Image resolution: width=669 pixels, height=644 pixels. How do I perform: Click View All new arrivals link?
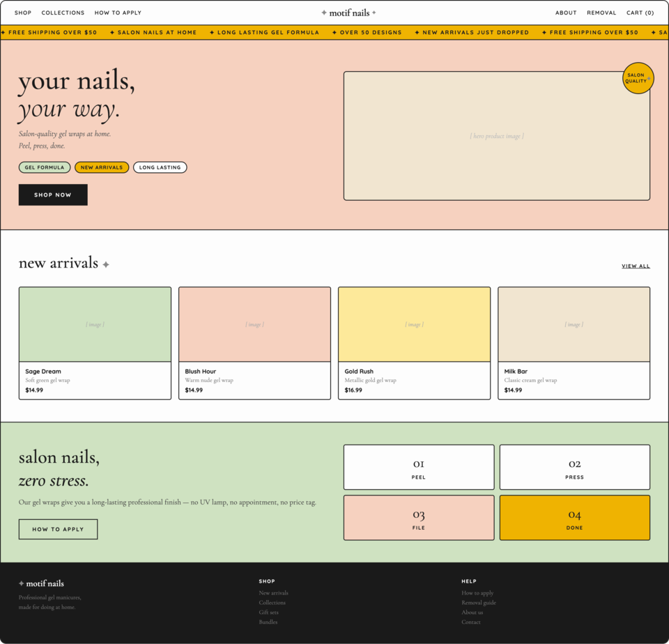click(x=636, y=266)
